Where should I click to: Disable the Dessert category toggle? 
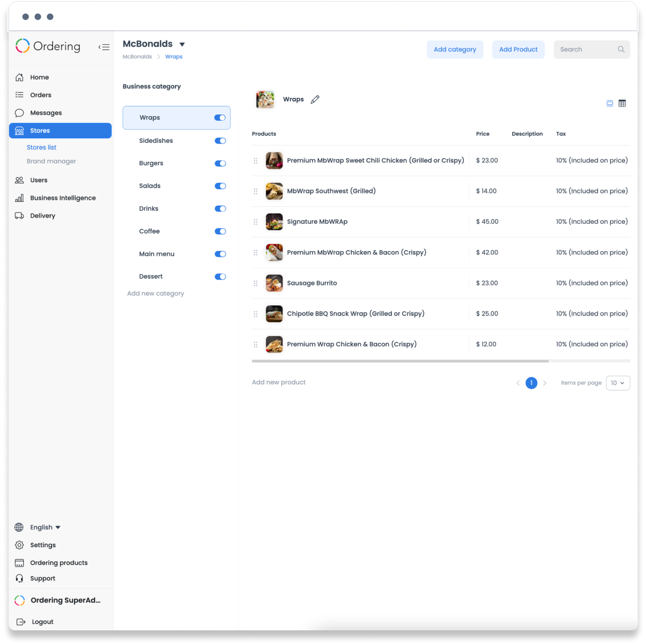tap(220, 277)
